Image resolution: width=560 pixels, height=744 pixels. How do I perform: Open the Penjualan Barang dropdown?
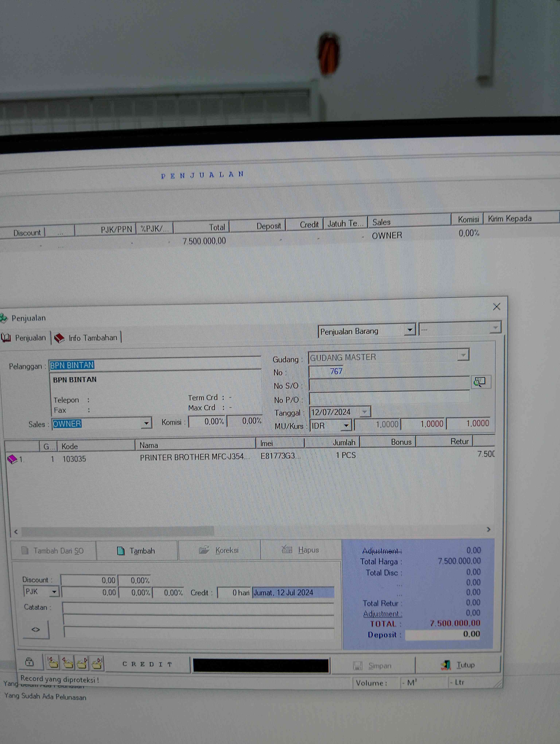(x=410, y=330)
